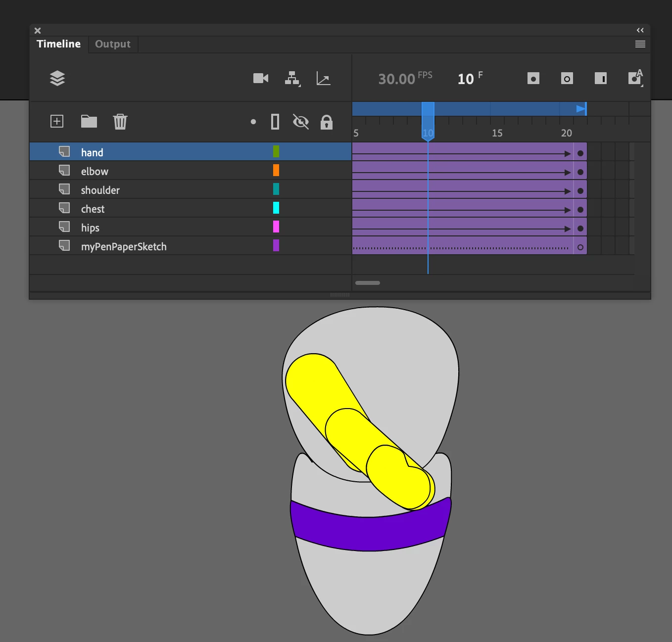Screen dimensions: 672x642
Task: Click the layers view icon
Action: 57,78
